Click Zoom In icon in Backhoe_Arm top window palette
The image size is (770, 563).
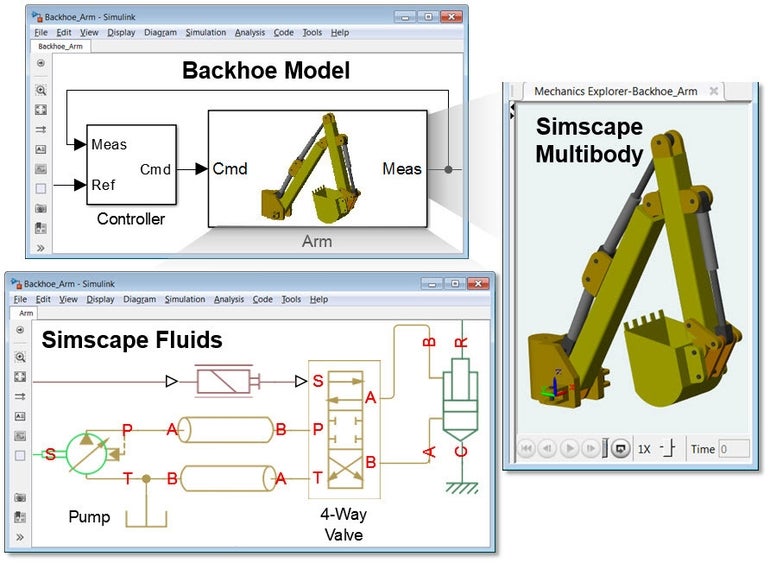41,90
